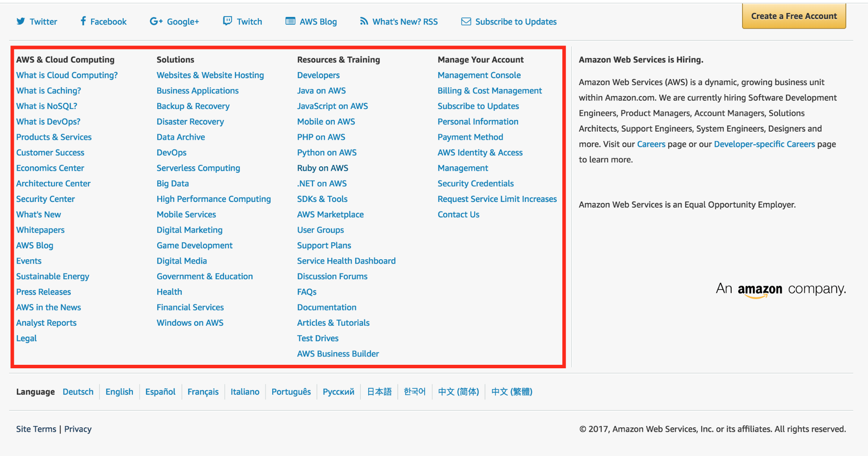View Press Releases
Image resolution: width=868 pixels, height=456 pixels.
tap(43, 292)
